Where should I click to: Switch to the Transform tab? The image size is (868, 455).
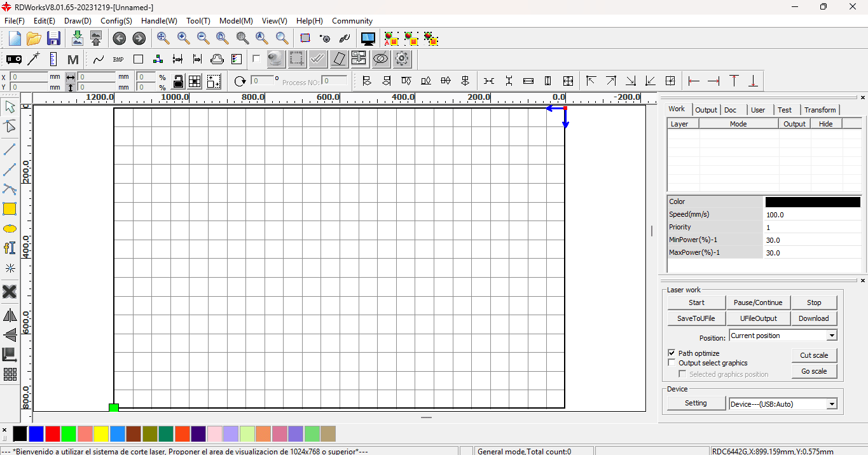coord(820,110)
